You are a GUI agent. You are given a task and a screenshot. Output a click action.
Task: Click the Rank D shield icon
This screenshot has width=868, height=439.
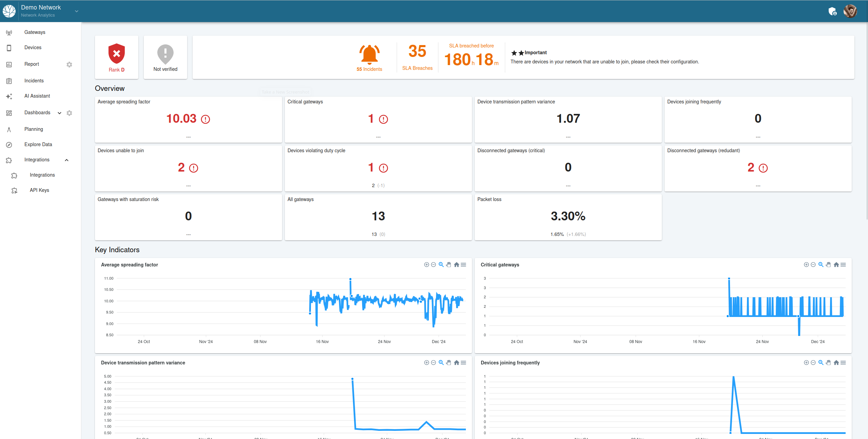tap(117, 54)
